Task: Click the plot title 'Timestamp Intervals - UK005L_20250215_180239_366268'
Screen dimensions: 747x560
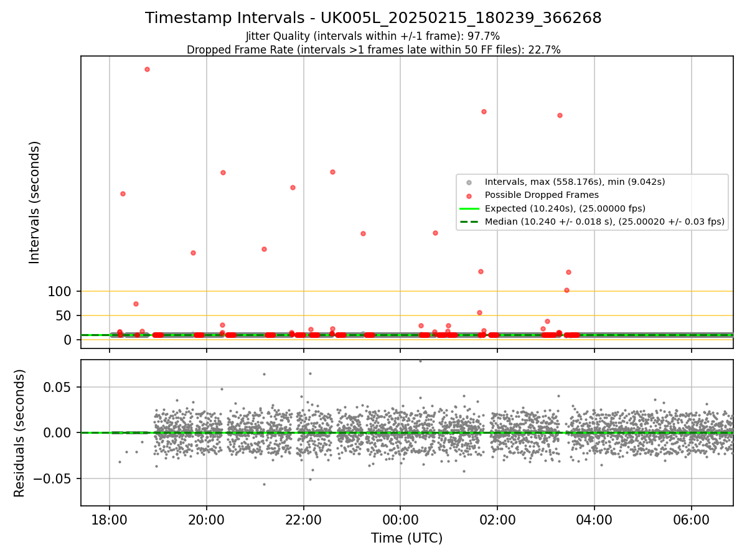Action: pyautogui.click(x=374, y=18)
